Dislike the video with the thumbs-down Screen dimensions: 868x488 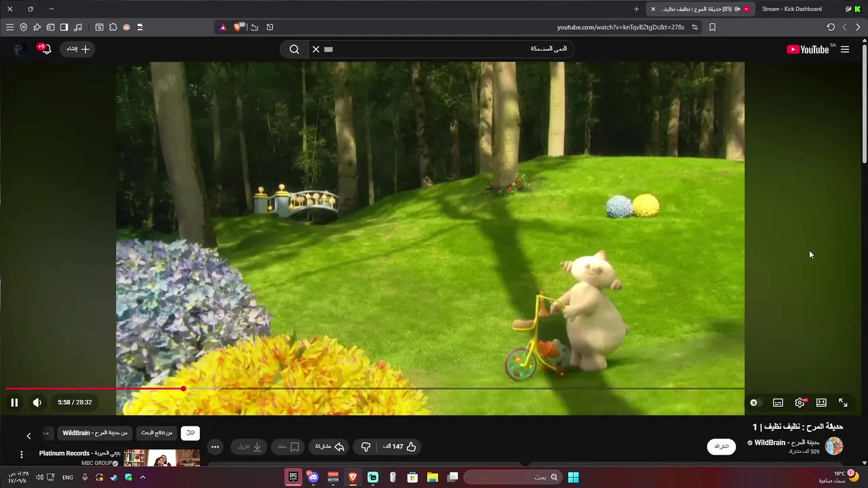366,447
